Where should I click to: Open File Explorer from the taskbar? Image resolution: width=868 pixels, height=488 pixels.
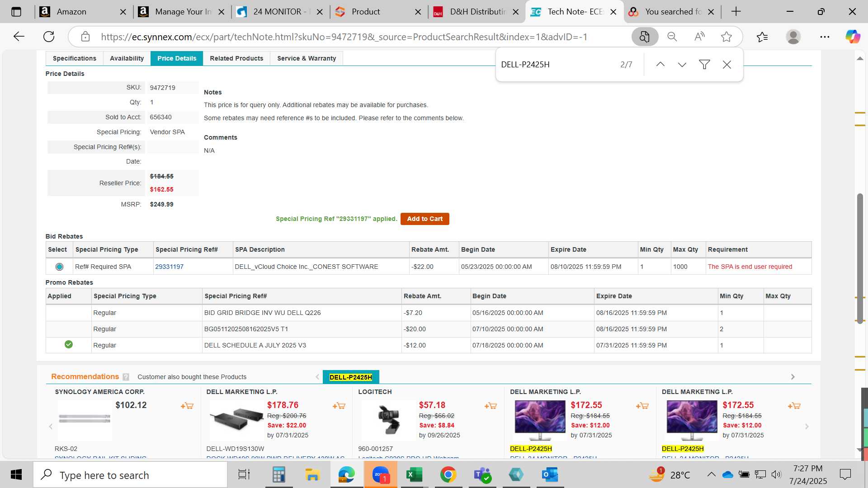(x=312, y=475)
